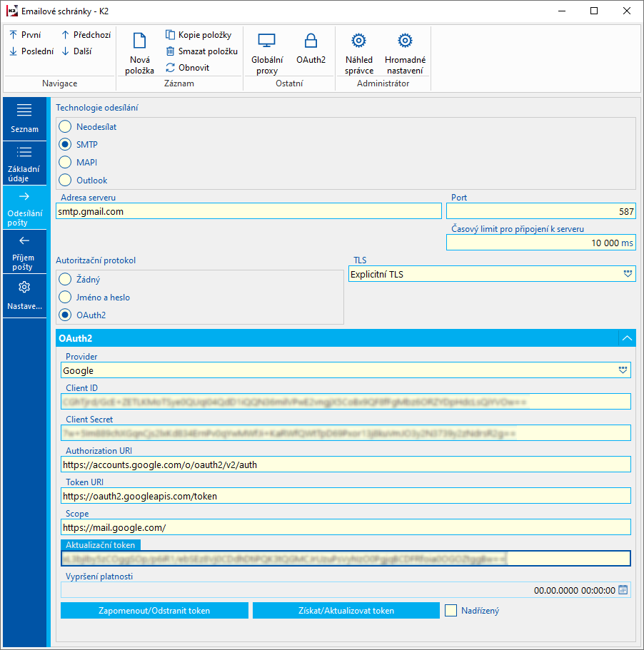Enable the Nadřízený checkbox
Image resolution: width=644 pixels, height=650 pixels.
click(451, 611)
